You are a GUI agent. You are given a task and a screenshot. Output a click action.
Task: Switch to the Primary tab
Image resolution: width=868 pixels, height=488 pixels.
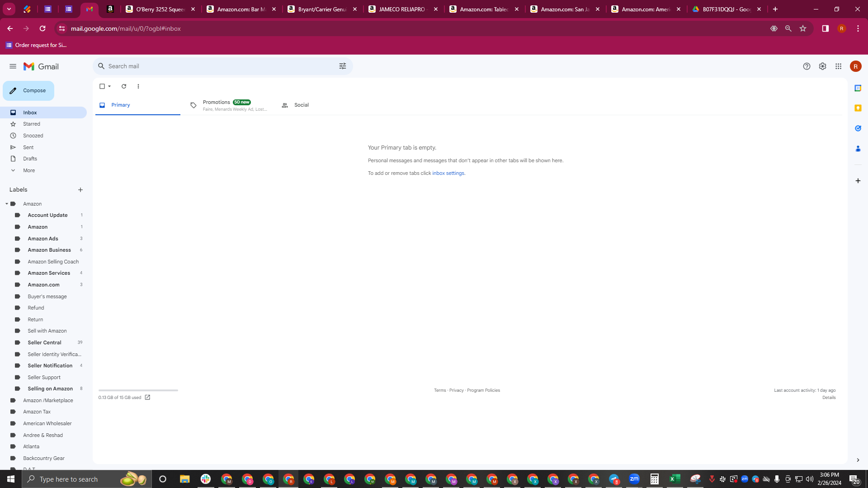(x=137, y=105)
